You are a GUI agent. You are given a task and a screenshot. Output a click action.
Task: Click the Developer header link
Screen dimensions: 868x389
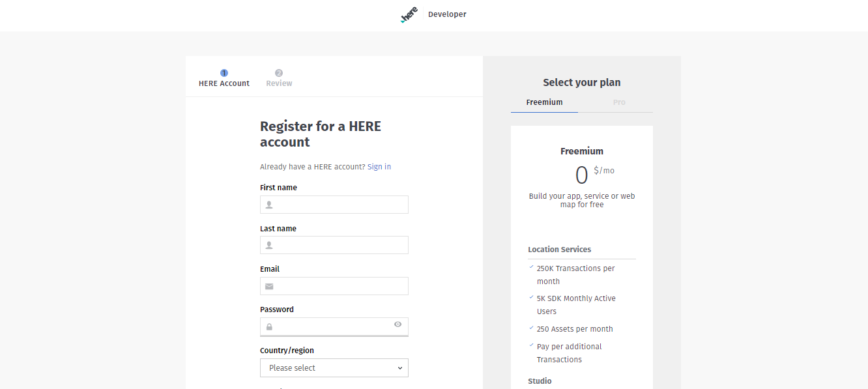pos(447,14)
